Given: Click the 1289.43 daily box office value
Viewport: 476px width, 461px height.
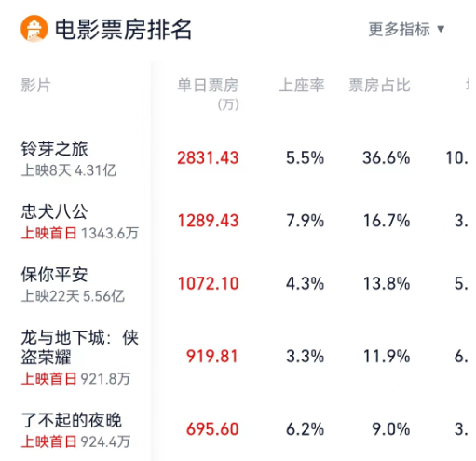Looking at the screenshot, I should point(208,221).
